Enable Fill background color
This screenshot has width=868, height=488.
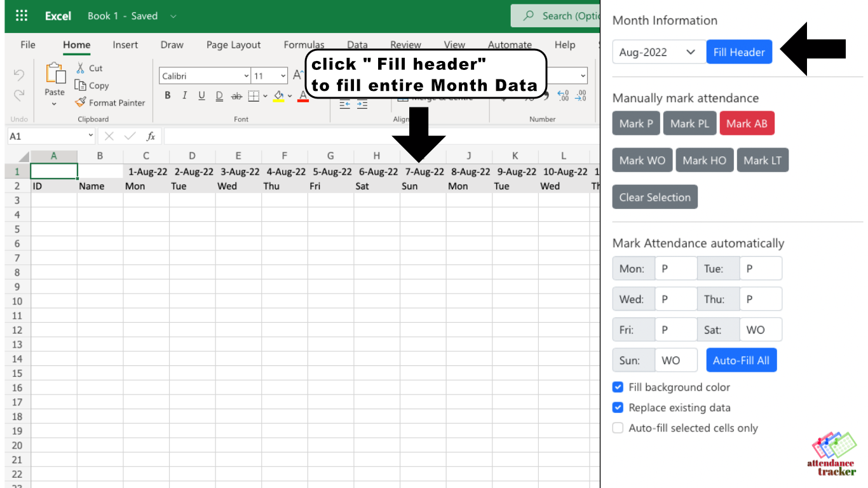pos(618,387)
